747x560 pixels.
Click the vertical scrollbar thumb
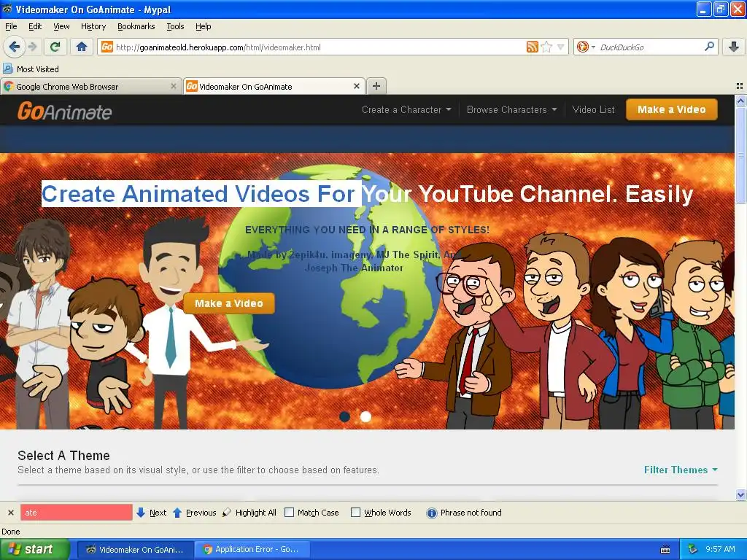pyautogui.click(x=740, y=155)
